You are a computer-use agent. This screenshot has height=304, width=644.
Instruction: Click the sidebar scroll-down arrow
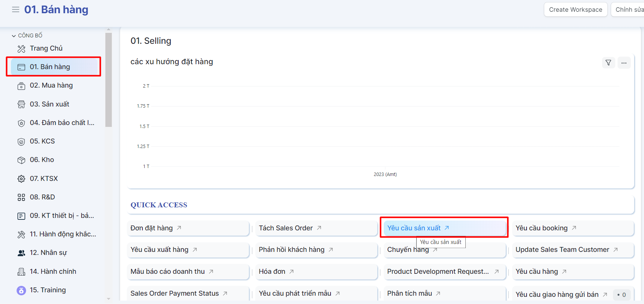[x=108, y=299]
